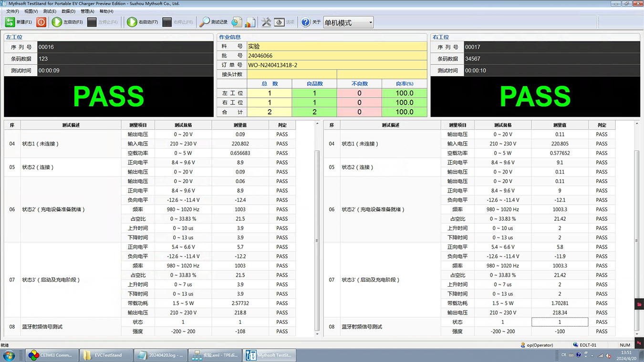644x362 pixels.
Task: Open the wrench and hammer tools icon
Action: pyautogui.click(x=266, y=22)
